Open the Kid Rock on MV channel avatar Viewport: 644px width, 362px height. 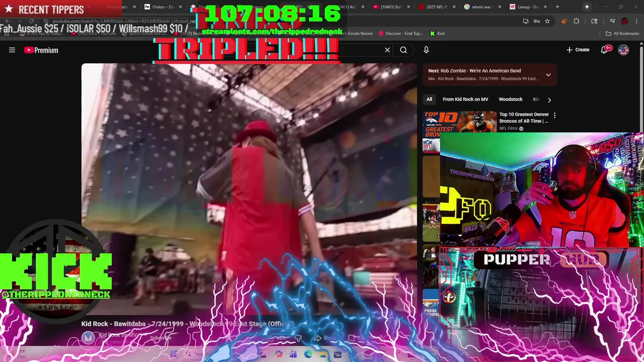click(x=88, y=337)
